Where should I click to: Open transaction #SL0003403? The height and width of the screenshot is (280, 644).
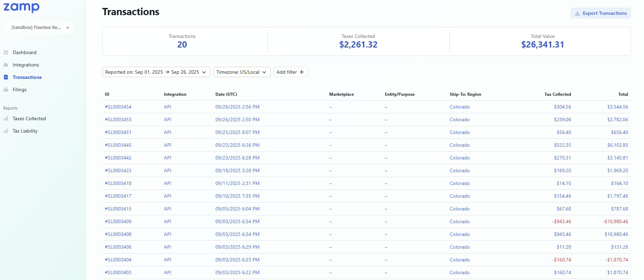pos(118,272)
